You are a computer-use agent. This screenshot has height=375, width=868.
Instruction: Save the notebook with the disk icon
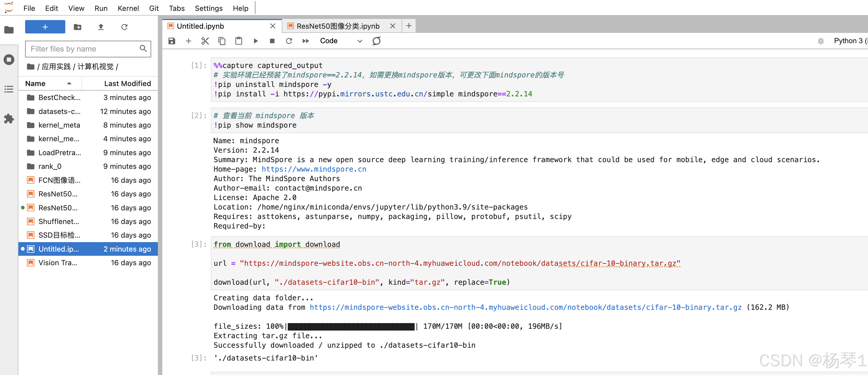pos(172,41)
